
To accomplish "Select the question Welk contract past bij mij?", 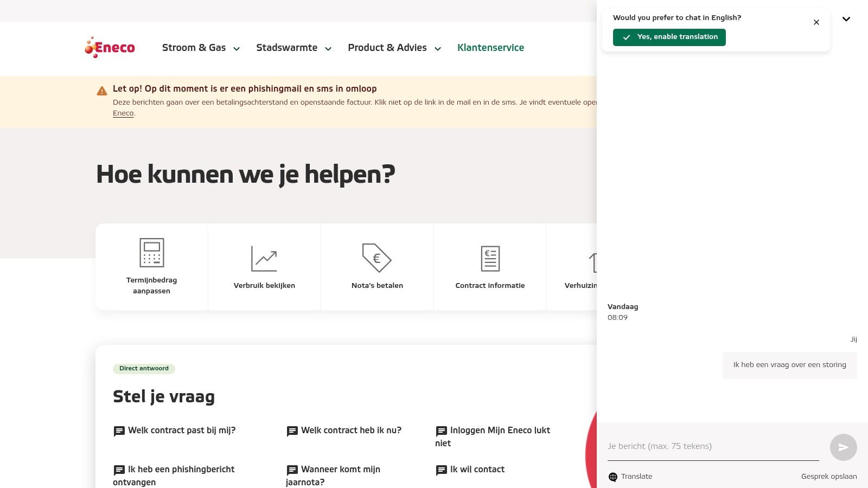I will click(182, 431).
